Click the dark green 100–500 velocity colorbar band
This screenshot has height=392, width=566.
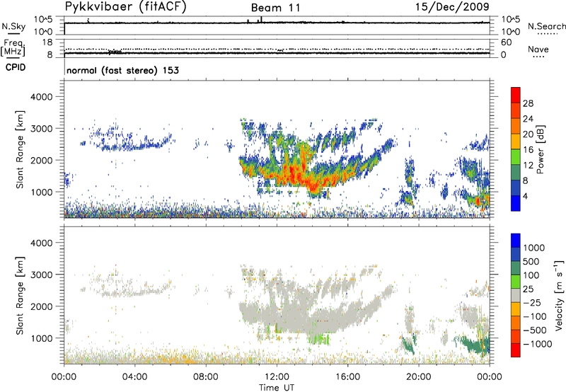click(516, 268)
